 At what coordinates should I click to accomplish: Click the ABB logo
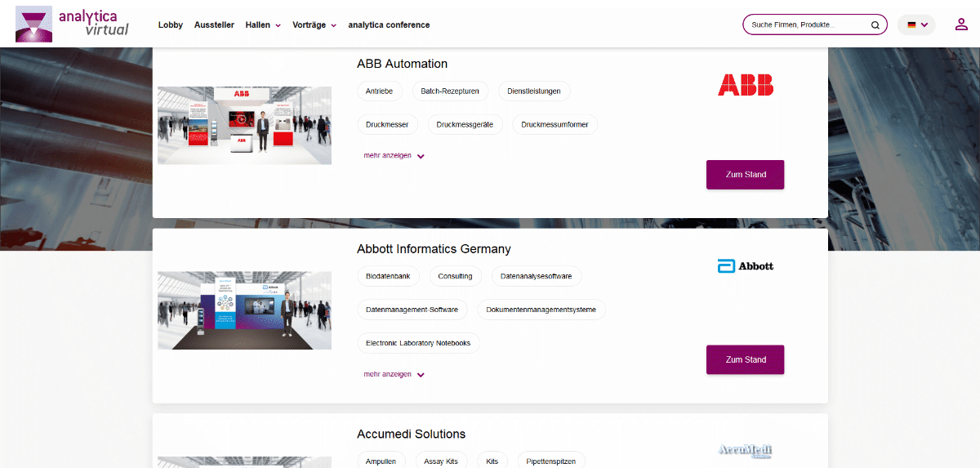point(745,85)
